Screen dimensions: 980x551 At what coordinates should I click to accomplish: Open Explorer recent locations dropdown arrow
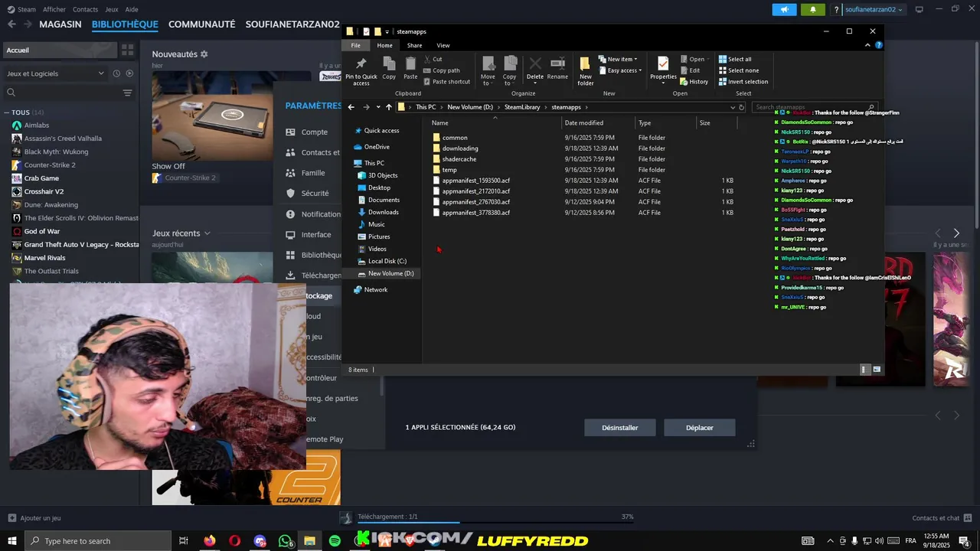[x=378, y=107]
